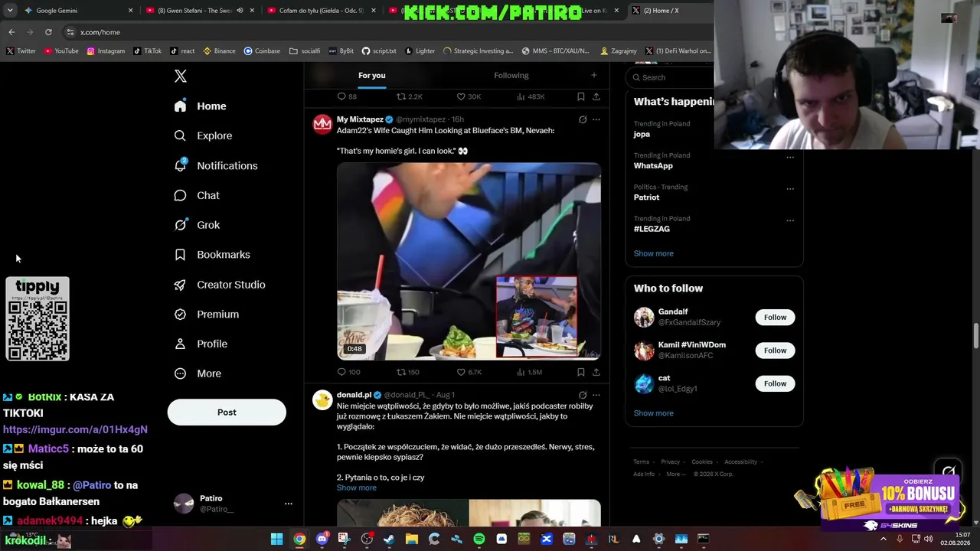Viewport: 980px width, 551px height.
Task: Open Windows Start menu
Action: (x=276, y=539)
